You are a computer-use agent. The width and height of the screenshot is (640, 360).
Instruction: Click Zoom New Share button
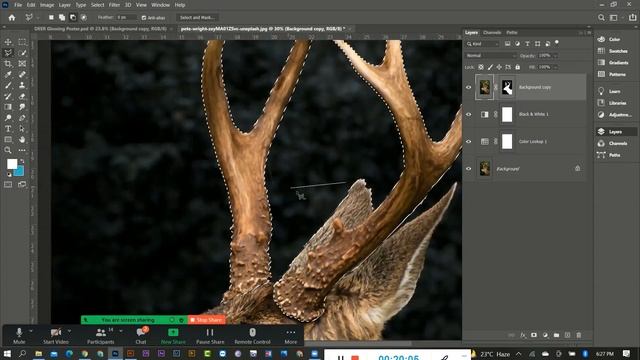click(173, 336)
